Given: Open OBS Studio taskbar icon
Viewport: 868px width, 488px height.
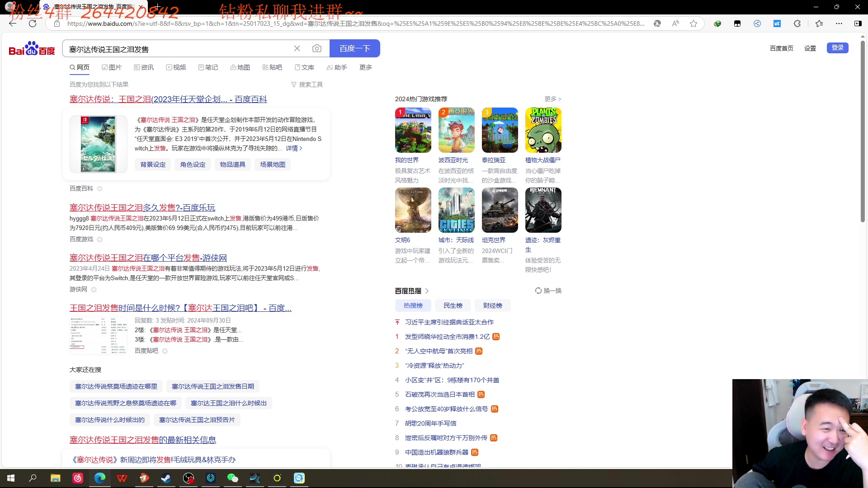Looking at the screenshot, I should [189, 478].
